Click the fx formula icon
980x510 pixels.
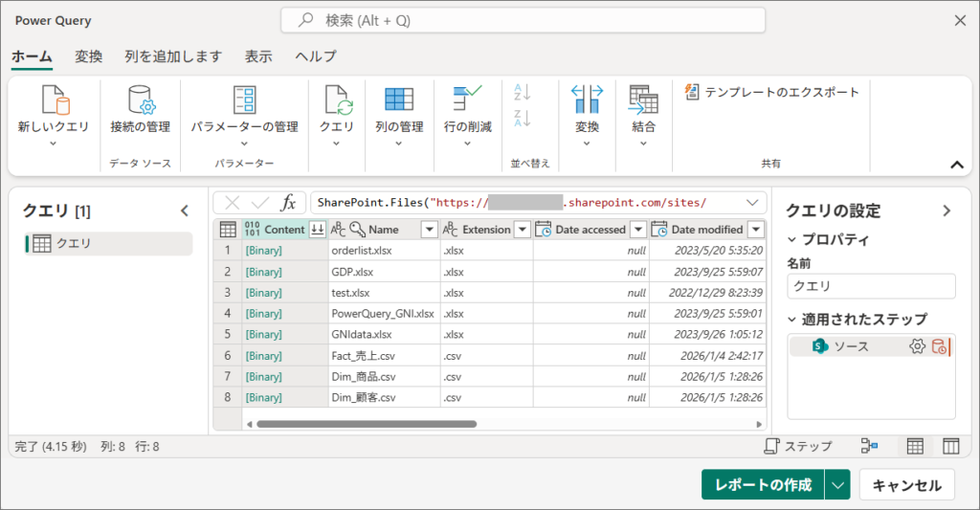(x=287, y=203)
